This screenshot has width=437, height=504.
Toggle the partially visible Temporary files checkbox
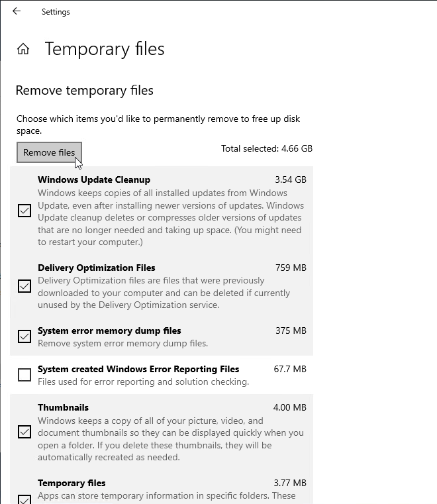pyautogui.click(x=24, y=499)
